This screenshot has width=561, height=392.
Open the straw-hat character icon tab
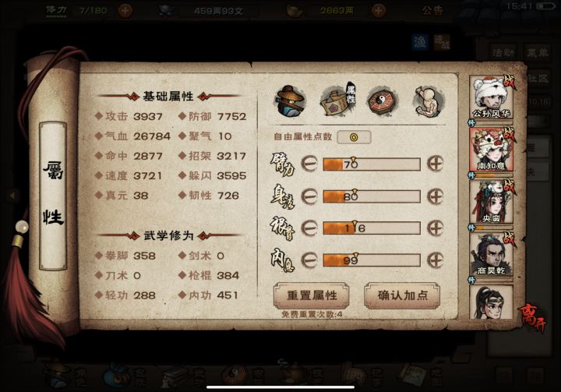click(x=290, y=101)
